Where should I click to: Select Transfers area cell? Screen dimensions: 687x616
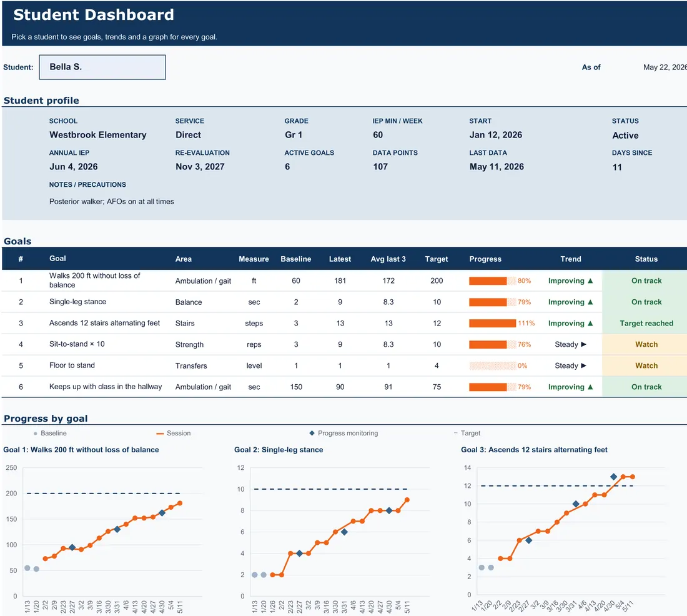[191, 365]
